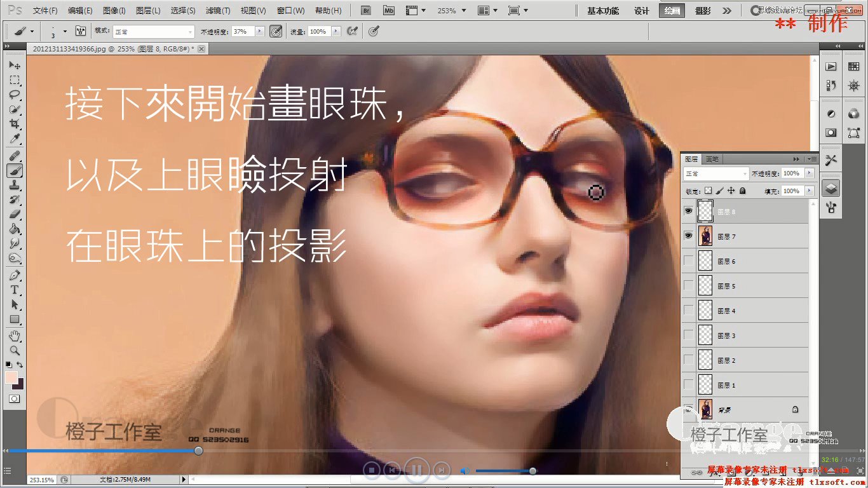Toggle tablet pressure for opacity

[276, 30]
